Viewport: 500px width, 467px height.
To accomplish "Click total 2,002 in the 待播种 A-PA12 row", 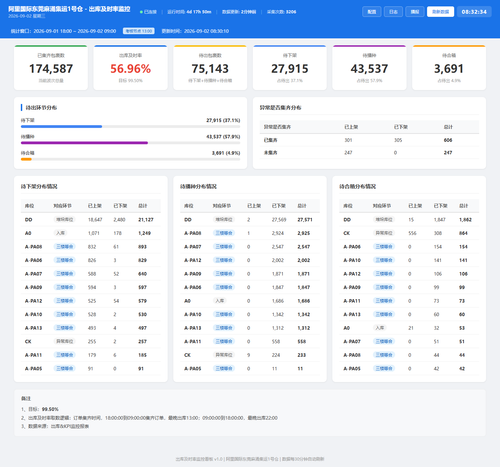I will click(x=304, y=260).
